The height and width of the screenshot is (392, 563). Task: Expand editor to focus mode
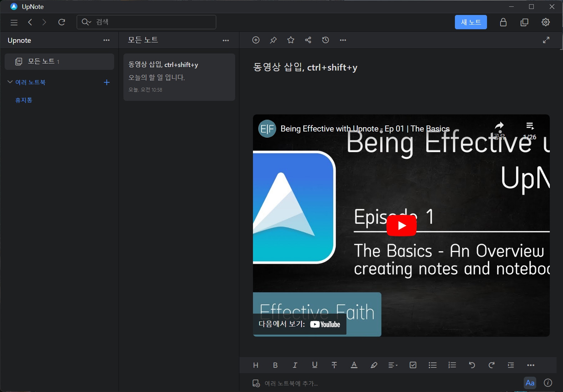[x=546, y=40]
